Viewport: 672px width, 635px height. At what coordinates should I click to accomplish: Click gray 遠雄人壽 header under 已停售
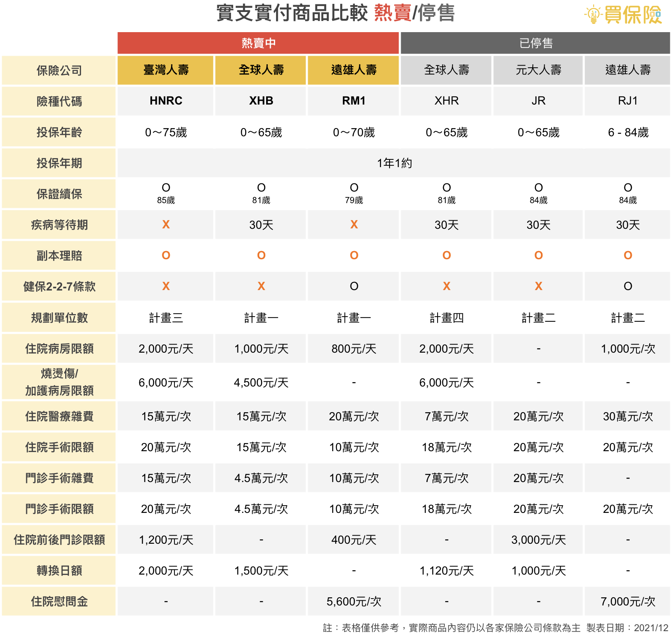click(627, 70)
